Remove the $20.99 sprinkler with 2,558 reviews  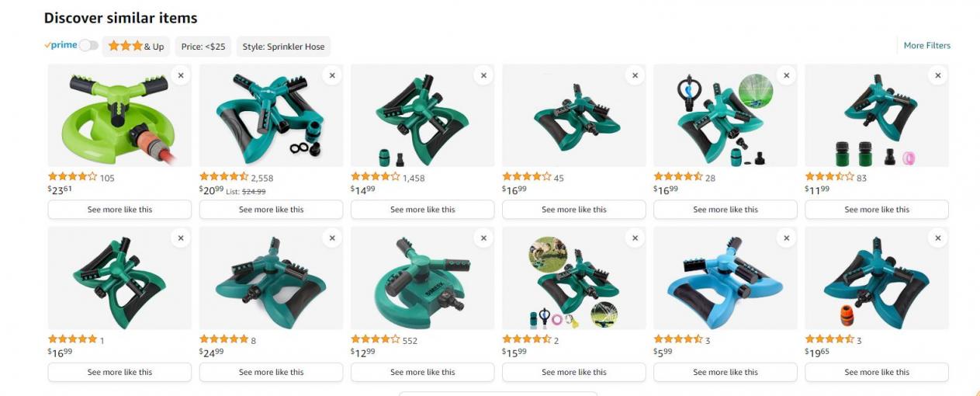pos(332,75)
